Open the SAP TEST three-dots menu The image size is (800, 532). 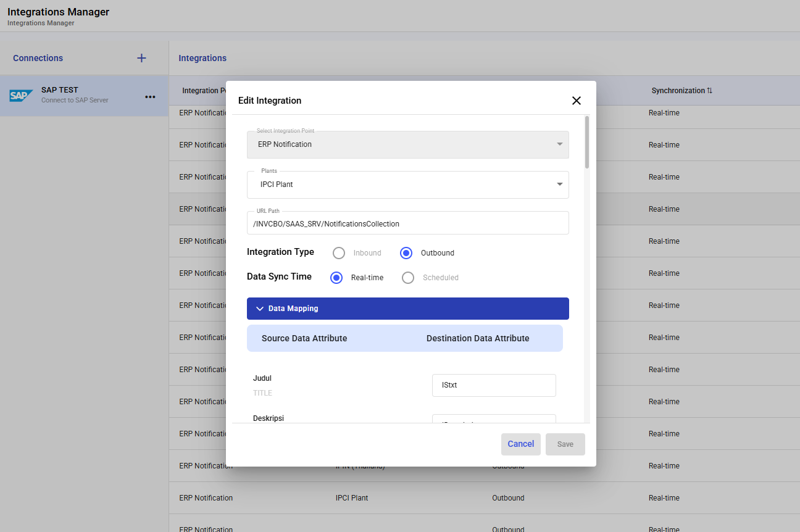(150, 96)
